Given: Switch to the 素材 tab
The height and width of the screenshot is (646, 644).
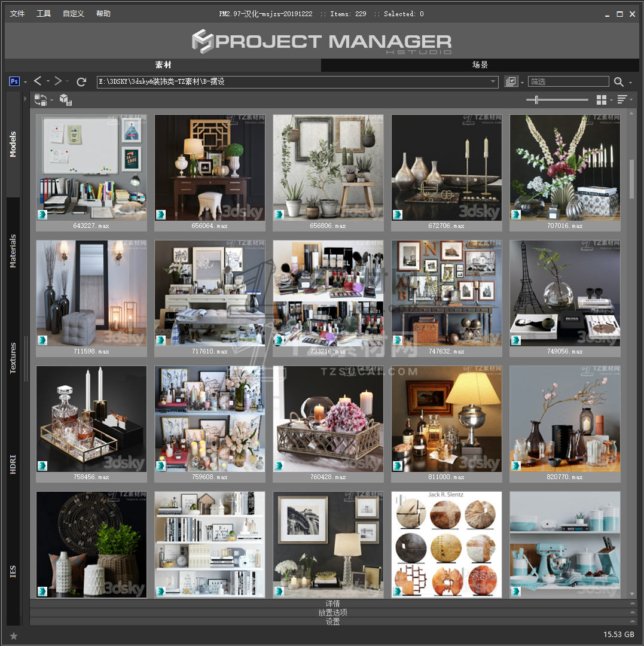Looking at the screenshot, I should click(x=163, y=65).
